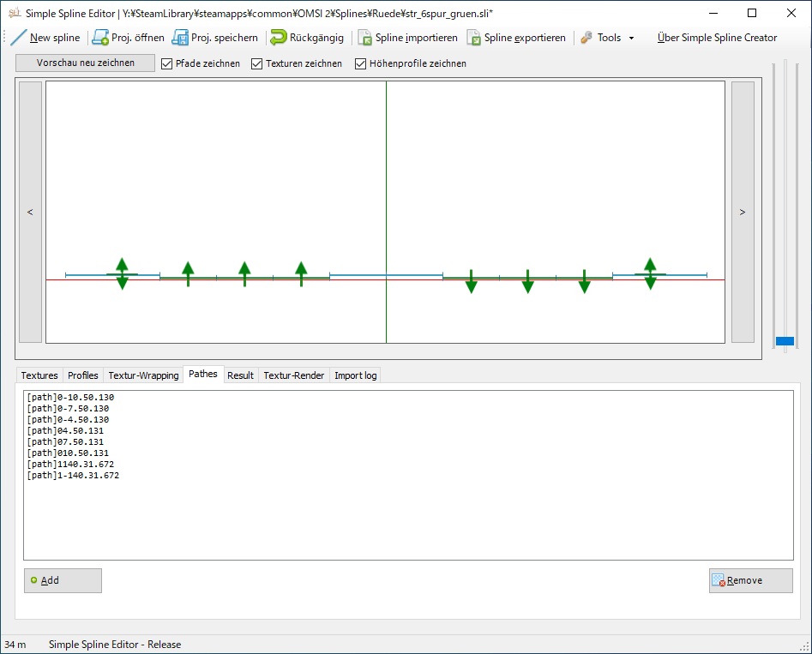Select path row 04.50.131
Image resolution: width=812 pixels, height=654 pixels.
65,431
